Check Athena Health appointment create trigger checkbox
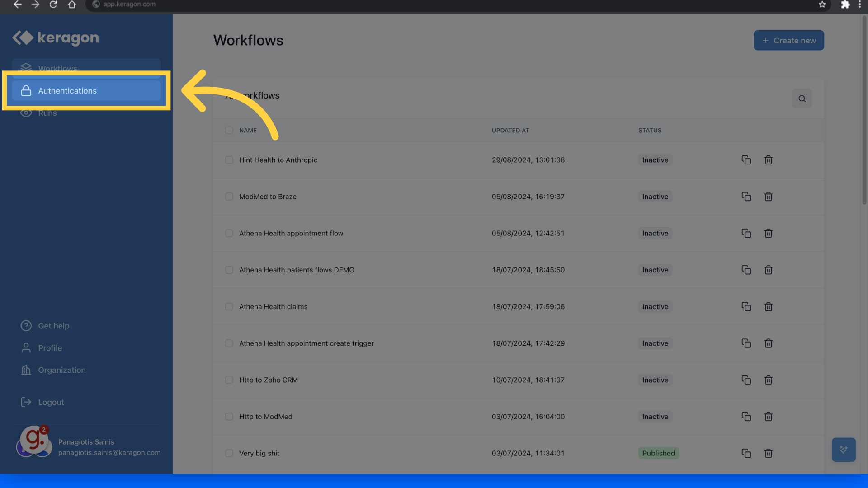This screenshot has height=488, width=868. (x=229, y=343)
